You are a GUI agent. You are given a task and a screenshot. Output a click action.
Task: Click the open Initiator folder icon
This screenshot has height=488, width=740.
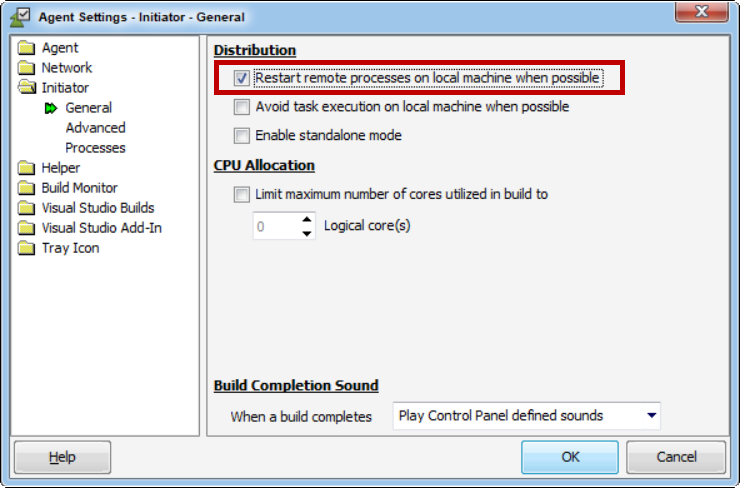26,88
